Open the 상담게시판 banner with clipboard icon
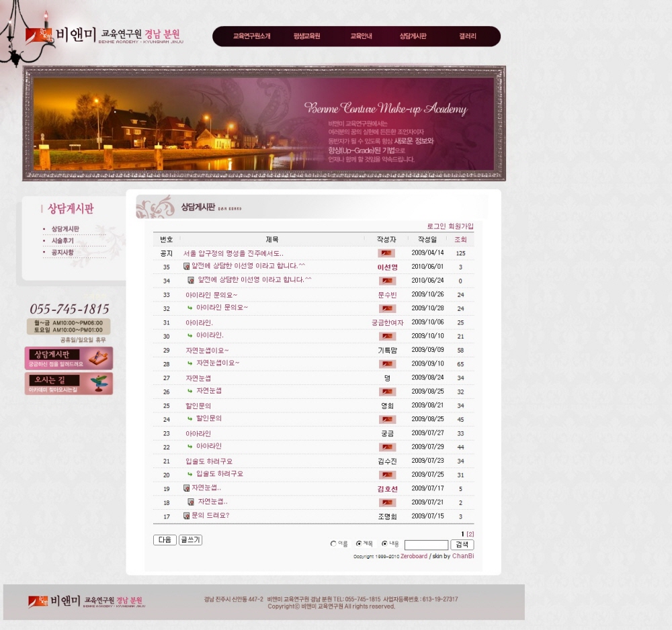The width and height of the screenshot is (672, 630). [69, 358]
